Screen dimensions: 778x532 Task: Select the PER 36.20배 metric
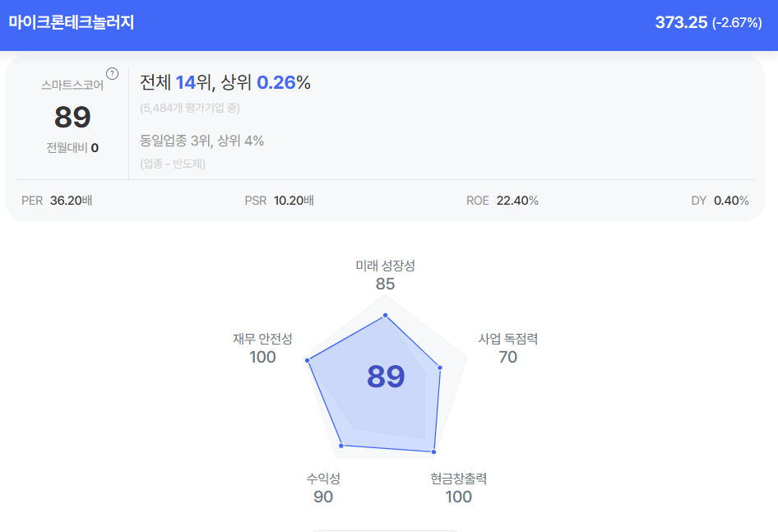point(57,201)
